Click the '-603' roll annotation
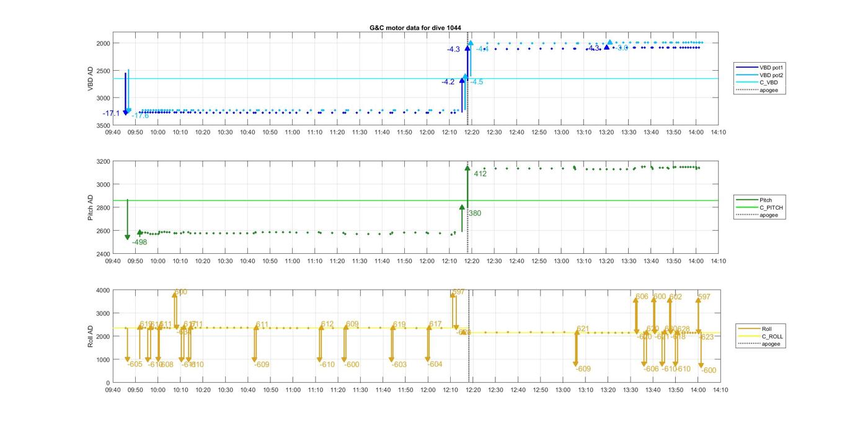Image resolution: width=868 pixels, height=430 pixels. pyautogui.click(x=399, y=365)
